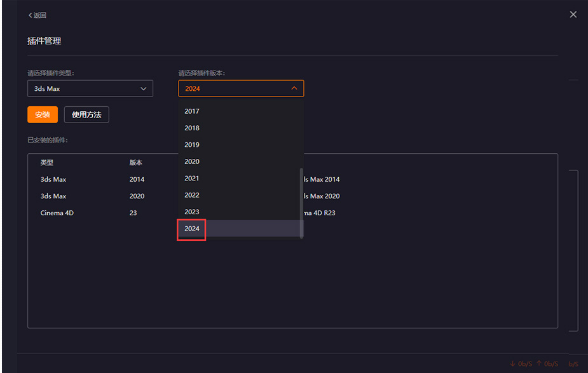Click the chevron in 3ds Max combo box
This screenshot has width=588, height=373.
click(143, 89)
